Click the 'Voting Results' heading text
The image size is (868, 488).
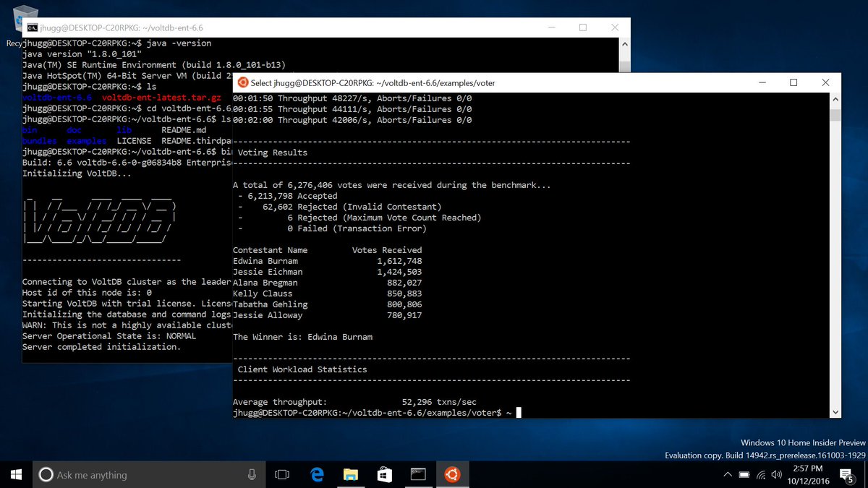click(x=272, y=153)
